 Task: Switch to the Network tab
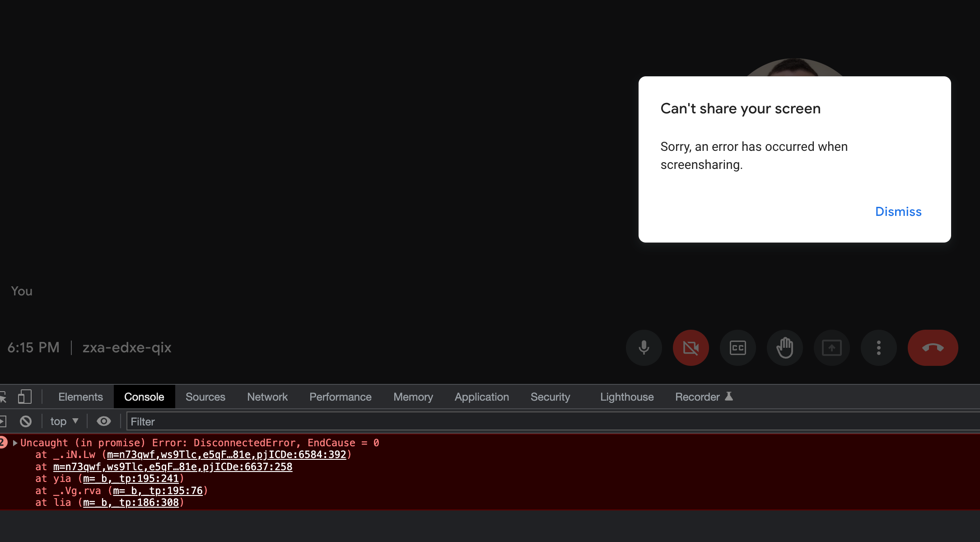pyautogui.click(x=267, y=397)
